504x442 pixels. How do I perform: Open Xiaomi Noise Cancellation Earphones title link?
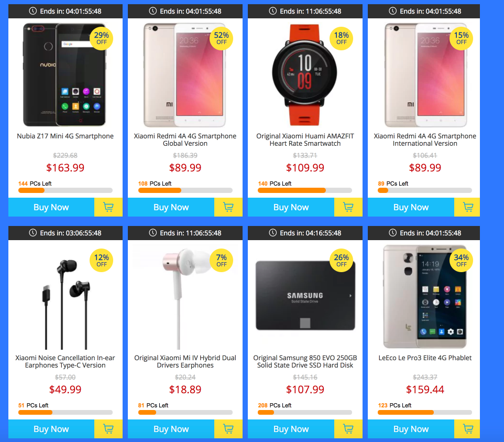(65, 362)
